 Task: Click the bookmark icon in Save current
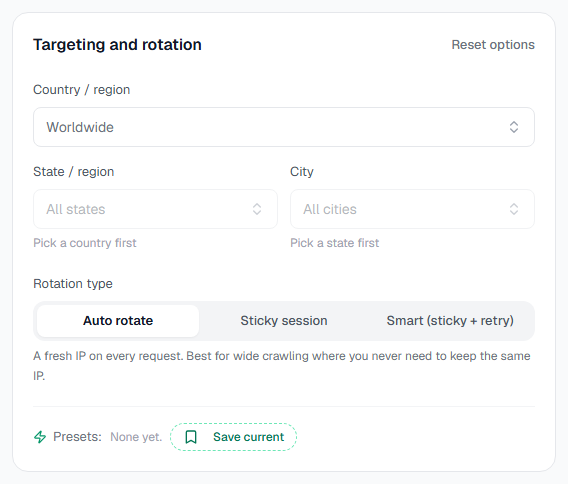(x=191, y=437)
